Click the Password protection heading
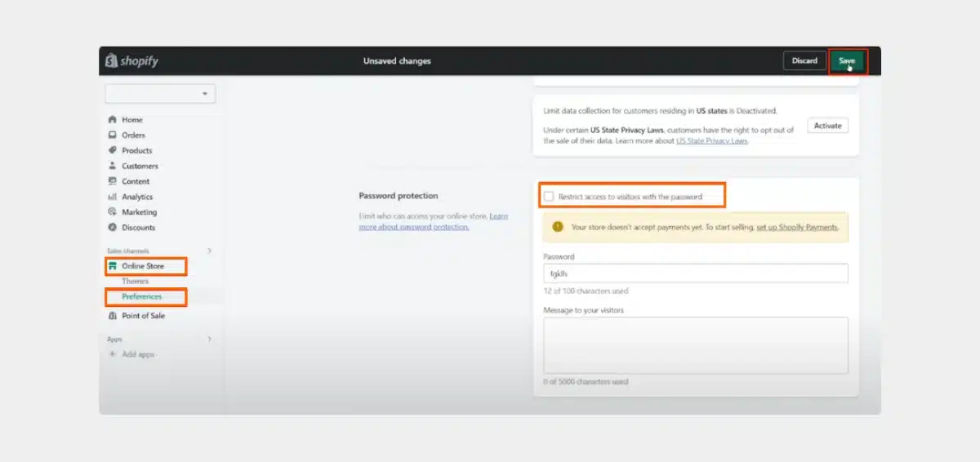980x462 pixels. tap(399, 196)
